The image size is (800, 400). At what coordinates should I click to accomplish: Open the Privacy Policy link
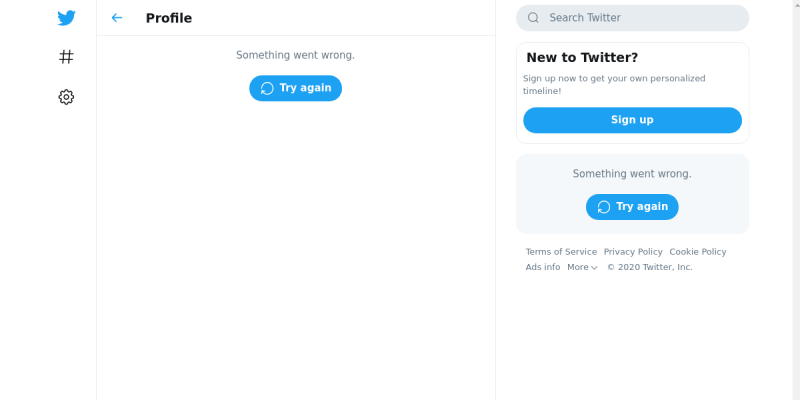click(x=633, y=252)
